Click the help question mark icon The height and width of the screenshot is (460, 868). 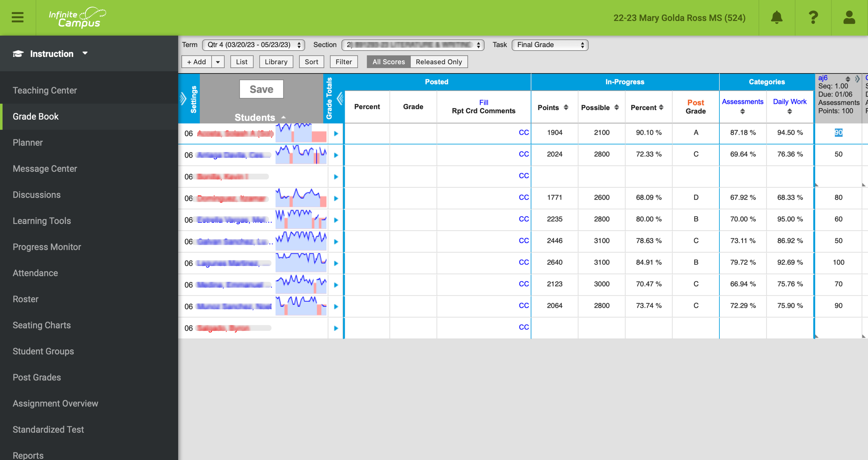pos(813,17)
